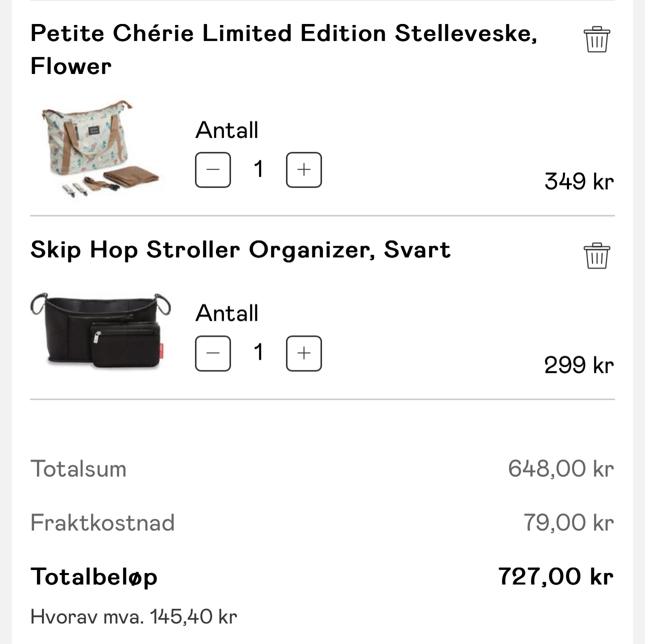Image resolution: width=645 pixels, height=644 pixels.
Task: Remove Skip Hop Stroller Organizer with trash icon
Action: click(596, 256)
